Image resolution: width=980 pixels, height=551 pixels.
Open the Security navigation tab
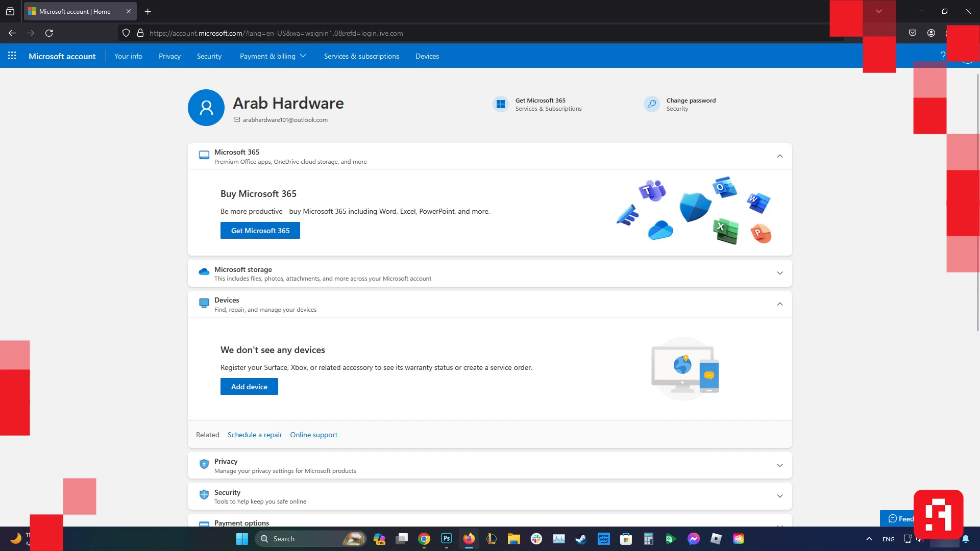point(209,56)
